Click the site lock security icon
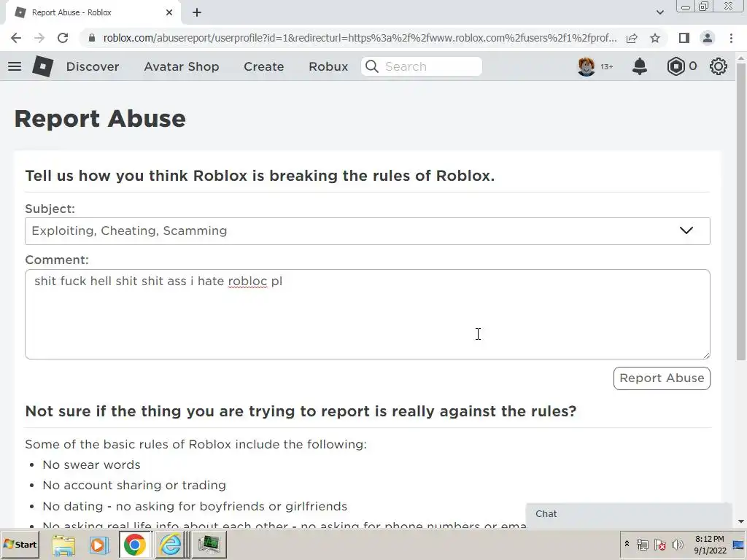This screenshot has width=747, height=560. (92, 38)
